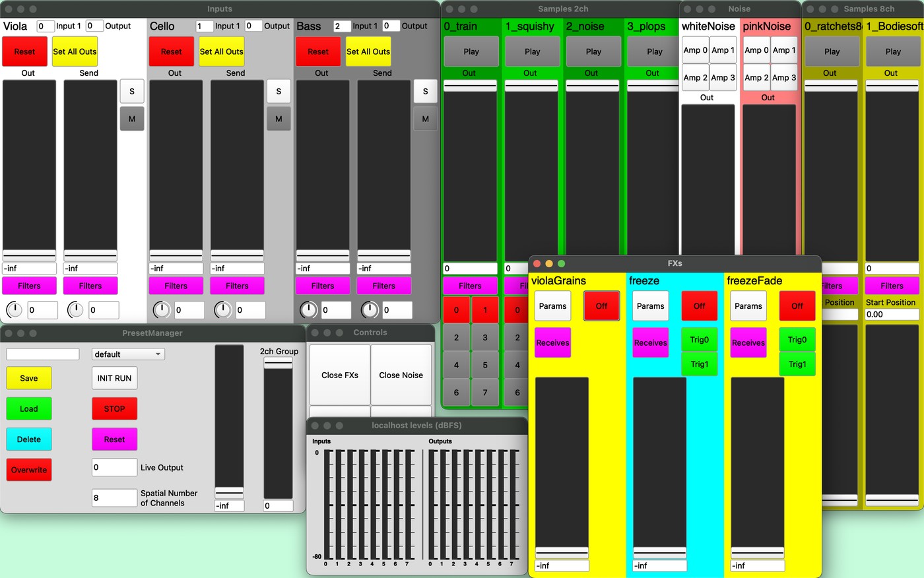Click Set All Outs for Cello
This screenshot has height=578, width=924.
coord(221,51)
